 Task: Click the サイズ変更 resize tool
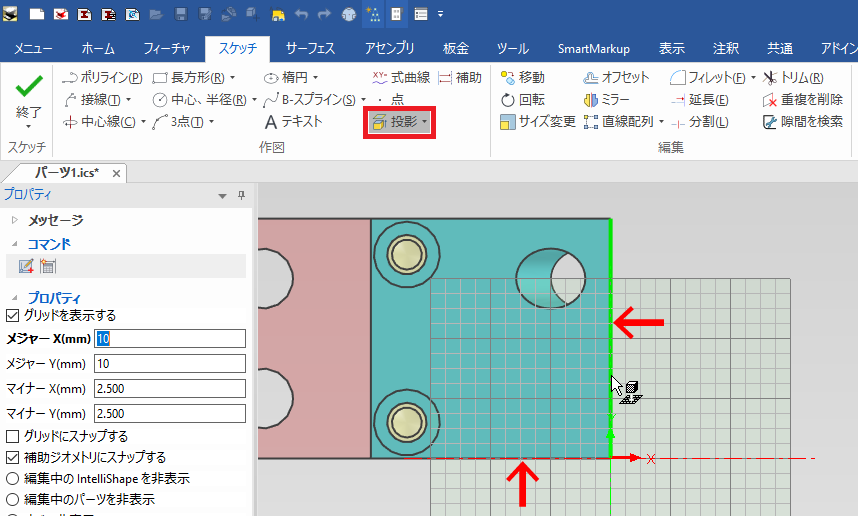538,122
